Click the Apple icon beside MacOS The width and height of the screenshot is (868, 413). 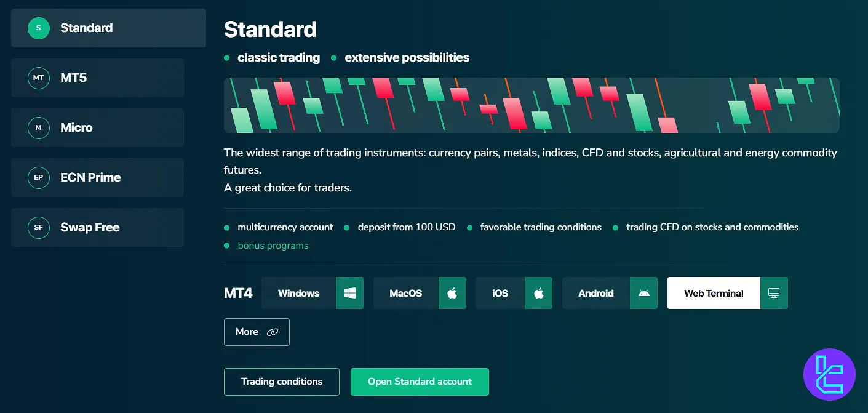(452, 293)
